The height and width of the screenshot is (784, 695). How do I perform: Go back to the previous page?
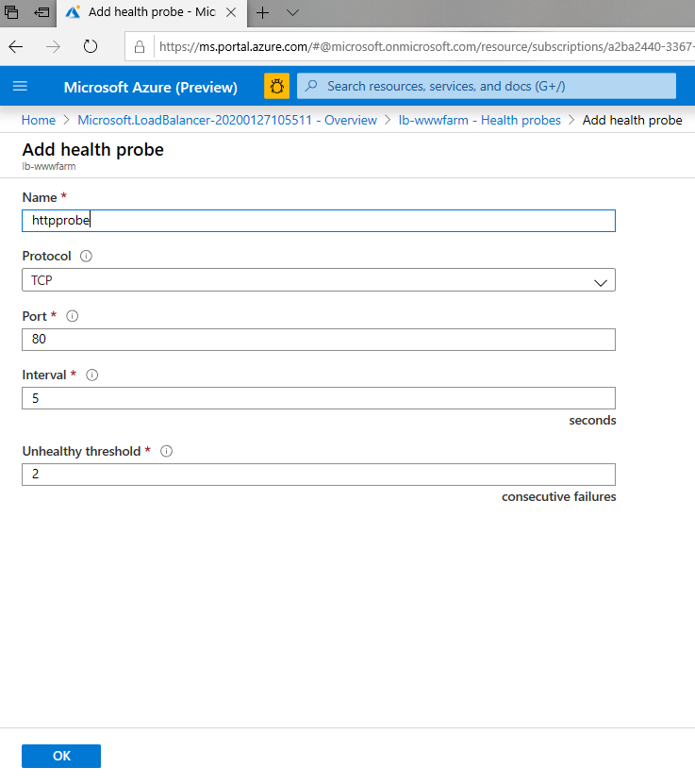pyautogui.click(x=16, y=46)
